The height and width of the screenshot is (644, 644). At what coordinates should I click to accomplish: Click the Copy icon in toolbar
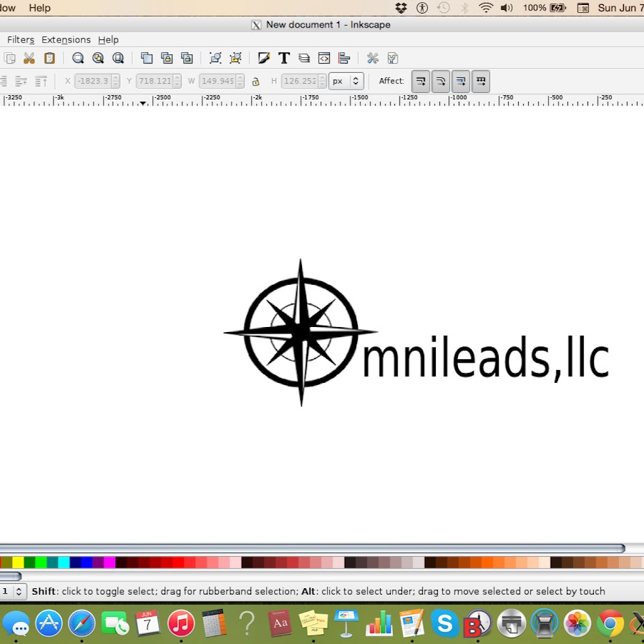(x=10, y=58)
